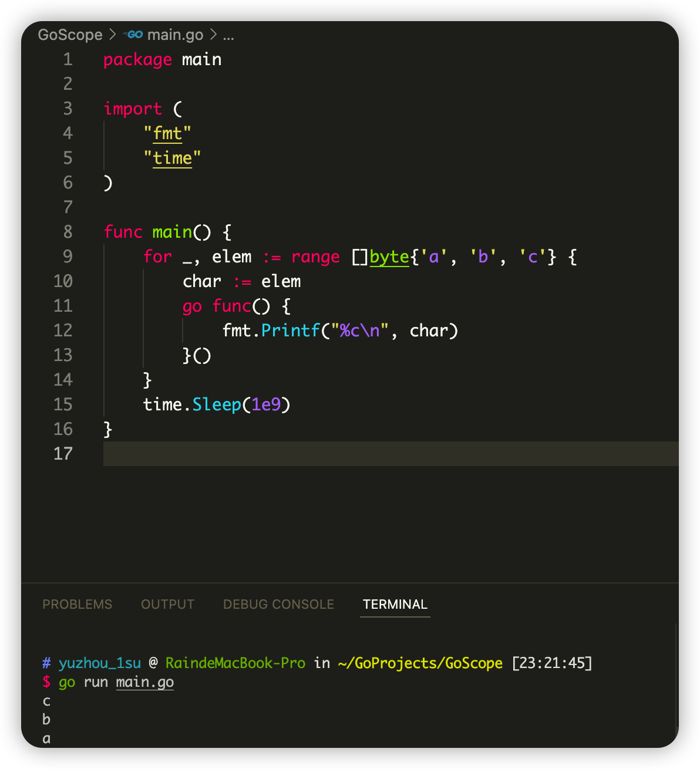Click the main function name
Viewport: 700px width, 769px height.
coord(172,232)
